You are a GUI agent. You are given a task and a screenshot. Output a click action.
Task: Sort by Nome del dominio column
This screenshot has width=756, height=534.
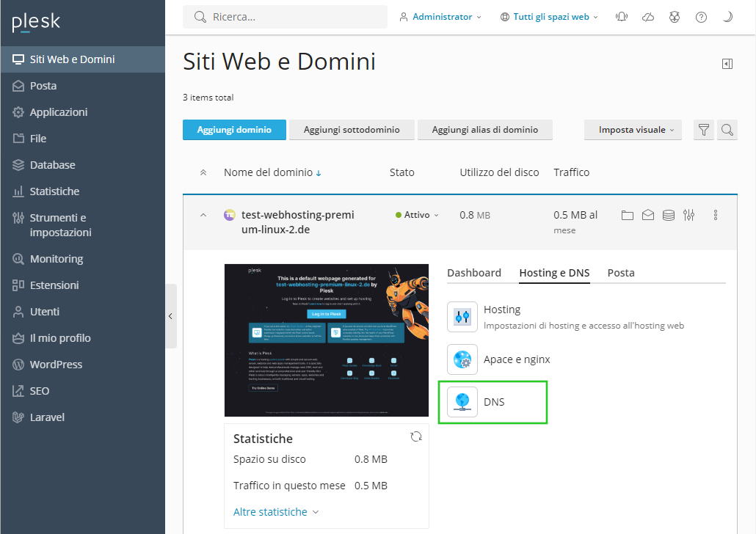point(272,172)
